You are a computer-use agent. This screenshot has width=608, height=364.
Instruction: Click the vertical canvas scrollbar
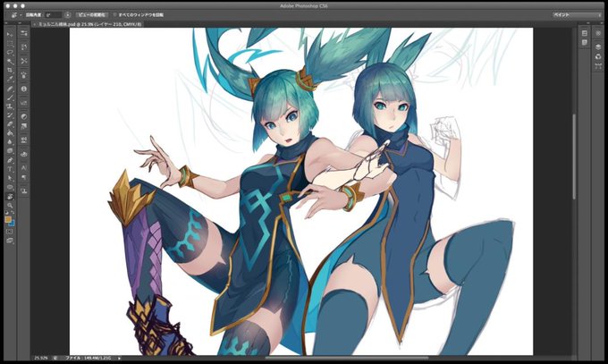pyautogui.click(x=575, y=157)
